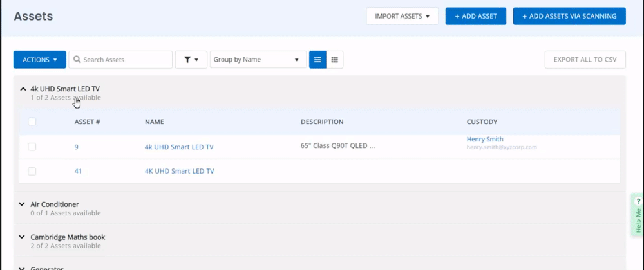Open asset number 41 link
The height and width of the screenshot is (270, 644).
[x=78, y=171]
